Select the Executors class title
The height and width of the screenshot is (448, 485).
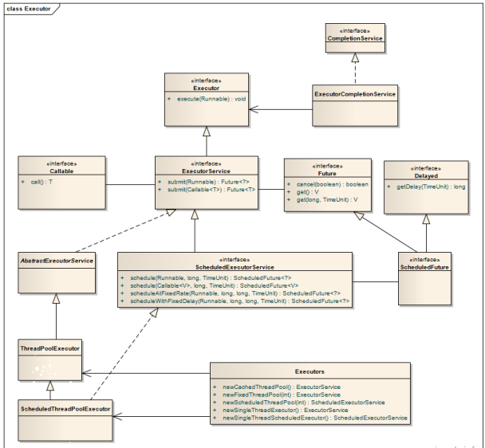[310, 371]
